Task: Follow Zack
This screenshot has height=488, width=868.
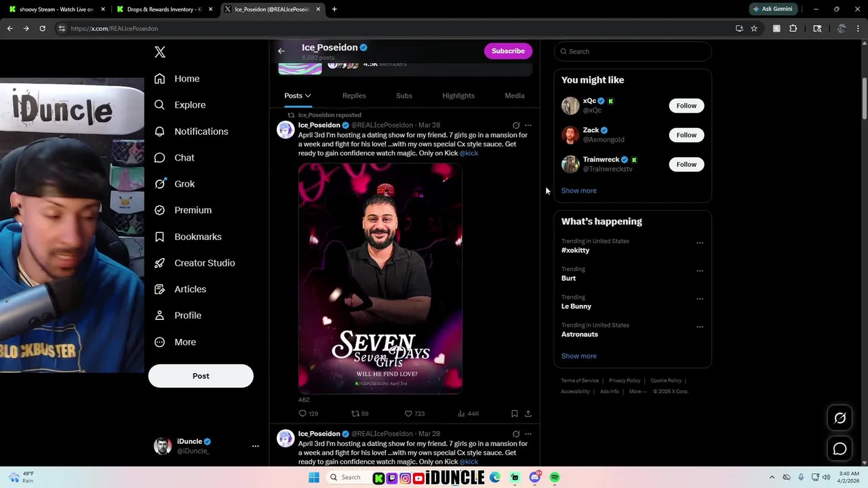Action: 686,135
